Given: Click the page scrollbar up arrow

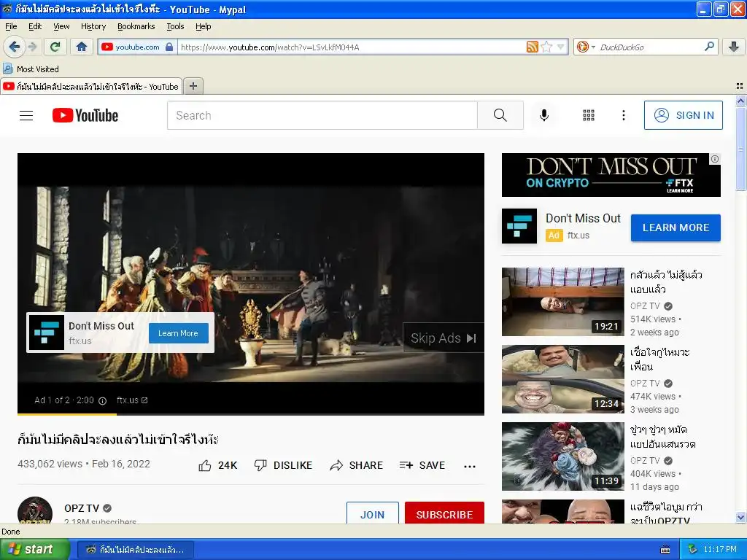Looking at the screenshot, I should [740, 101].
